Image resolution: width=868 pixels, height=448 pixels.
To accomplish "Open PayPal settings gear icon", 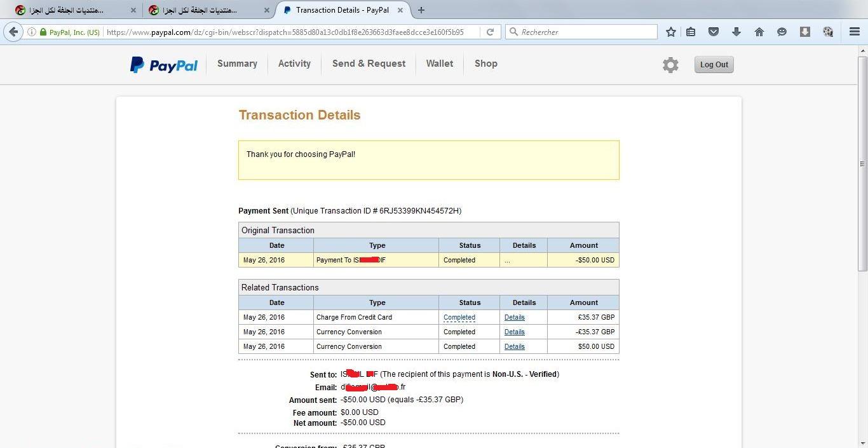I will [670, 65].
